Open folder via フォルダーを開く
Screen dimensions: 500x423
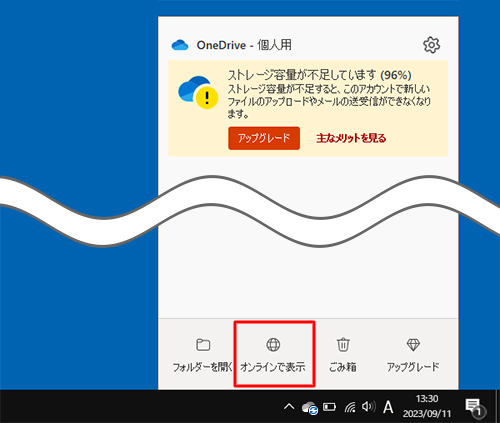203,355
